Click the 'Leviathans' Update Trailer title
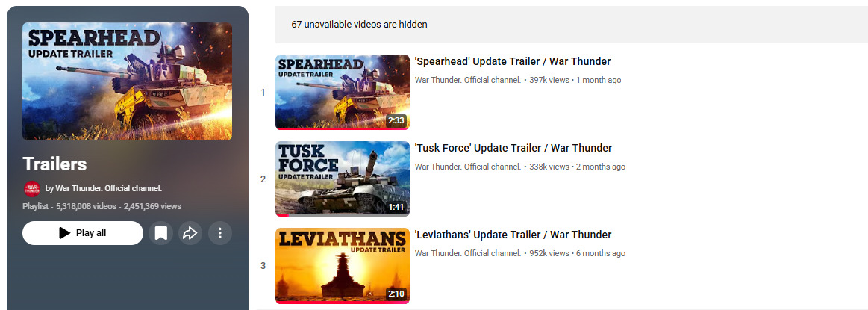868x310 pixels. click(x=513, y=235)
